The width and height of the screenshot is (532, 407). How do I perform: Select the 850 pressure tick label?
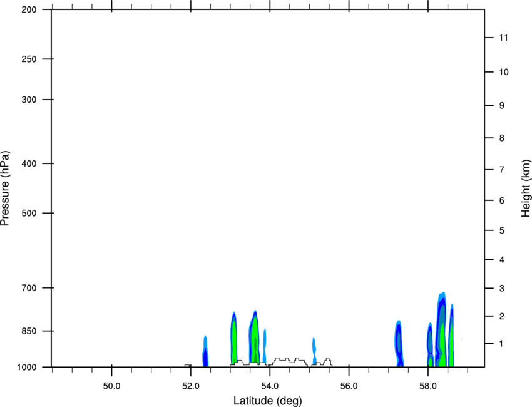pyautogui.click(x=29, y=331)
